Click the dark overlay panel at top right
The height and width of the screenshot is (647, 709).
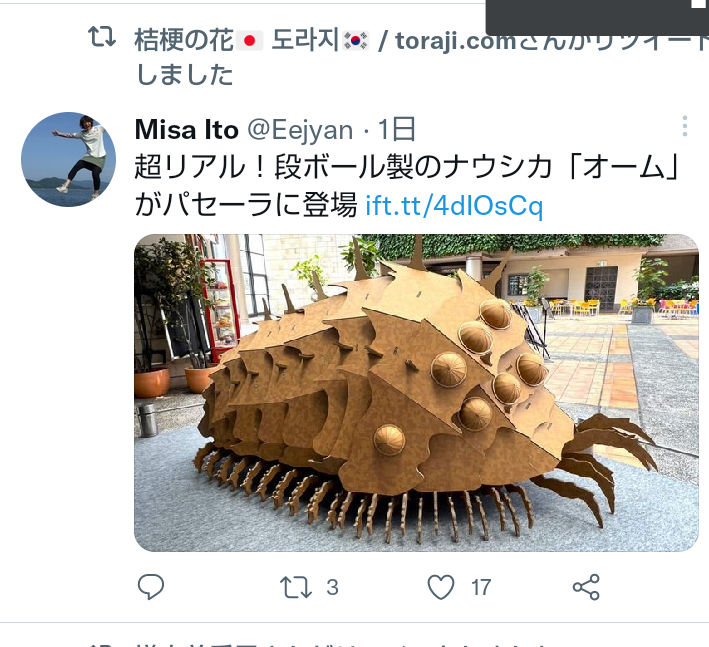(597, 18)
